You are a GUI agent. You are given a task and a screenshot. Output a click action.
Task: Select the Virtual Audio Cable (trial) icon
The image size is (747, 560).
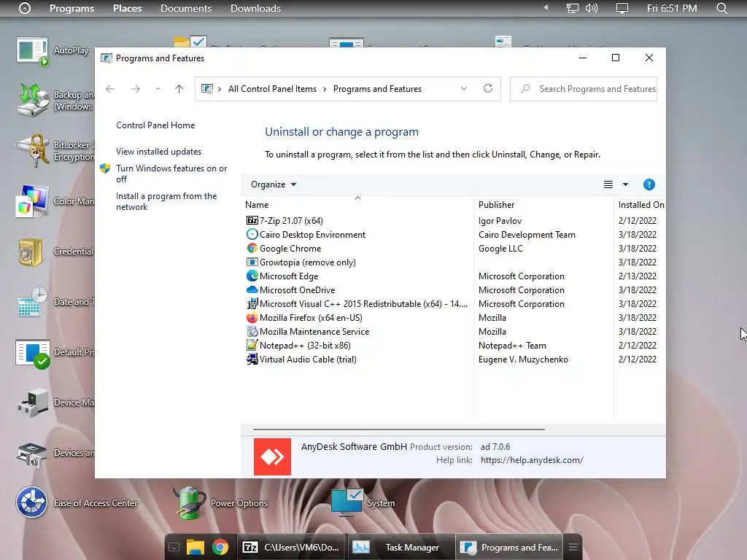pyautogui.click(x=252, y=359)
